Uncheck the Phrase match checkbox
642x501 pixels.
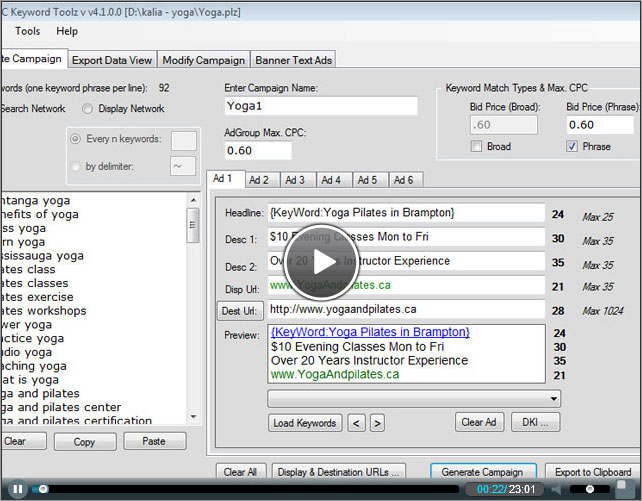[572, 147]
